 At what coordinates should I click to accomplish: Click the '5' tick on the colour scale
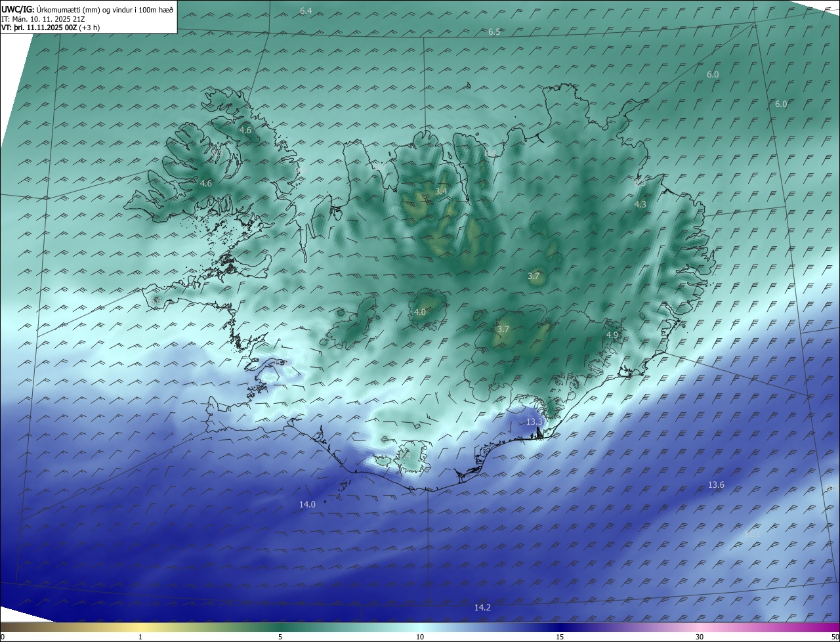point(280,637)
